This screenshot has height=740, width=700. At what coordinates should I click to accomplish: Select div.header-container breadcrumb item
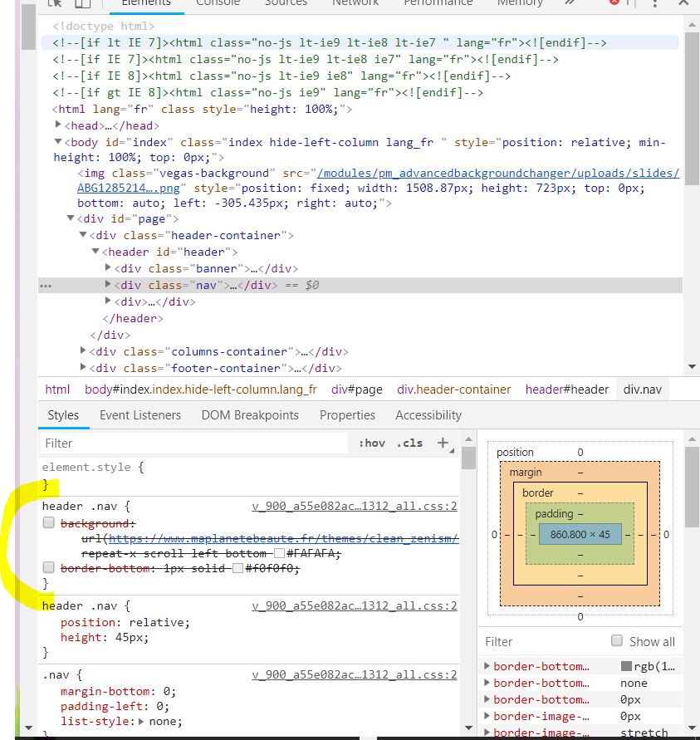[453, 390]
